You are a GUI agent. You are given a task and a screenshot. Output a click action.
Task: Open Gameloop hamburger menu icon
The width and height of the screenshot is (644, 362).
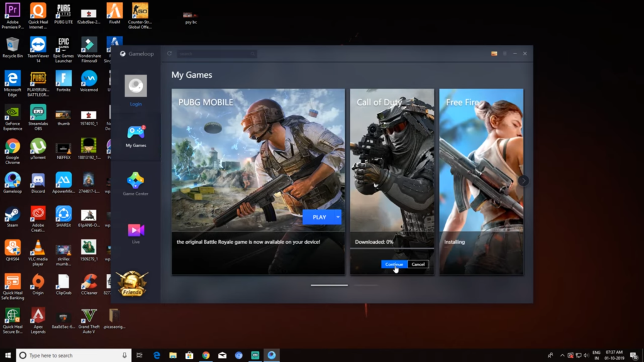click(505, 53)
